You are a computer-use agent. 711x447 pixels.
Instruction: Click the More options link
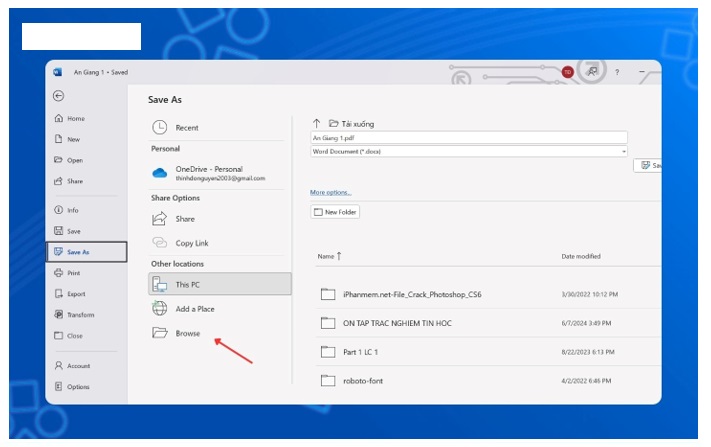331,192
